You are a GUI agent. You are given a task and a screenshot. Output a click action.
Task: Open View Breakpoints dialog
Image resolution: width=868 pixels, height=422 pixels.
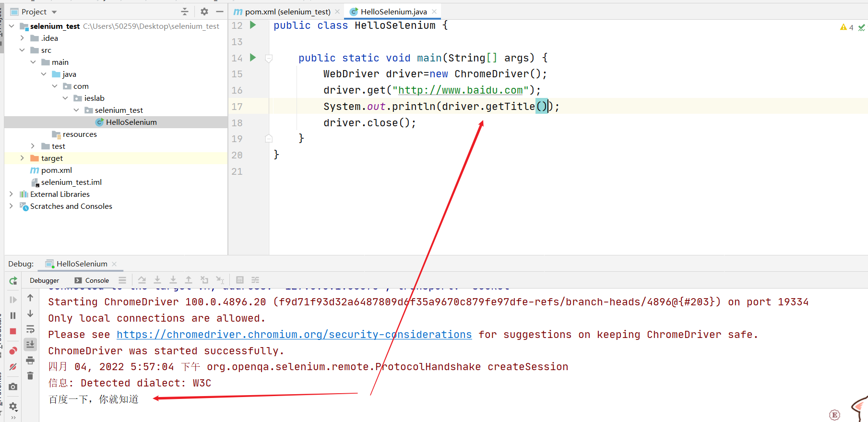[x=13, y=350]
